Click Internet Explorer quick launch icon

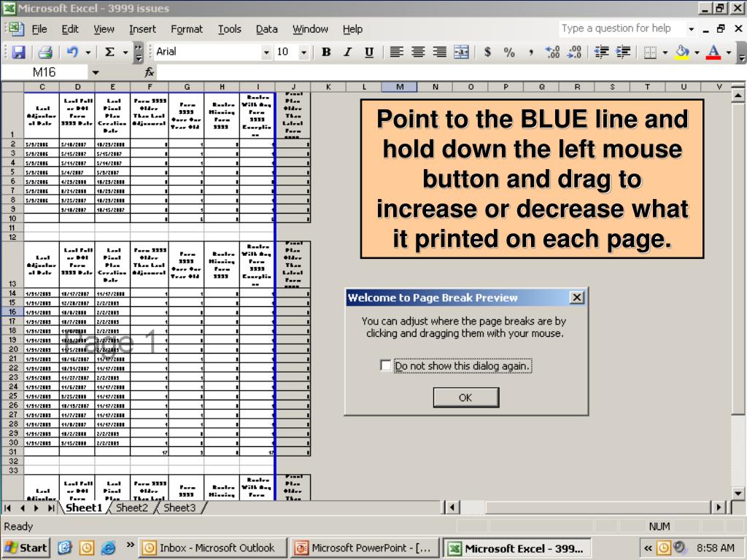point(109,548)
